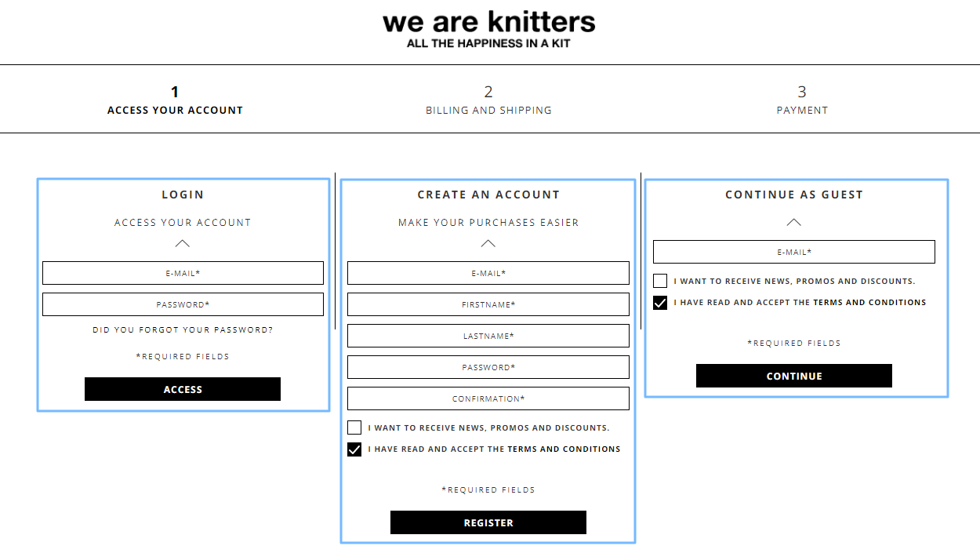Select step 1 Access Your Account
The width and height of the screenshot is (980, 553).
[x=175, y=100]
